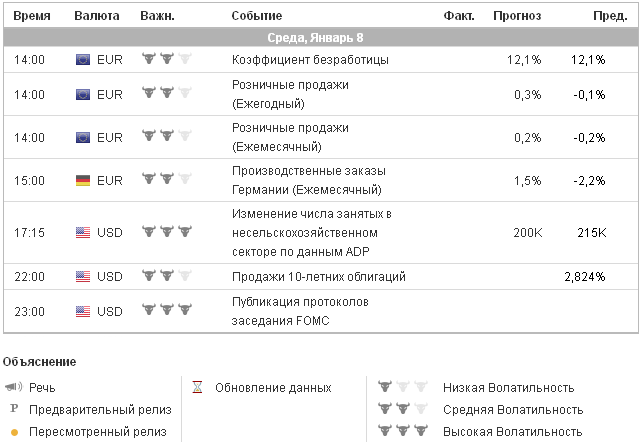
Task: Click the megaphone speech icon in legend
Action: pos(14,388)
